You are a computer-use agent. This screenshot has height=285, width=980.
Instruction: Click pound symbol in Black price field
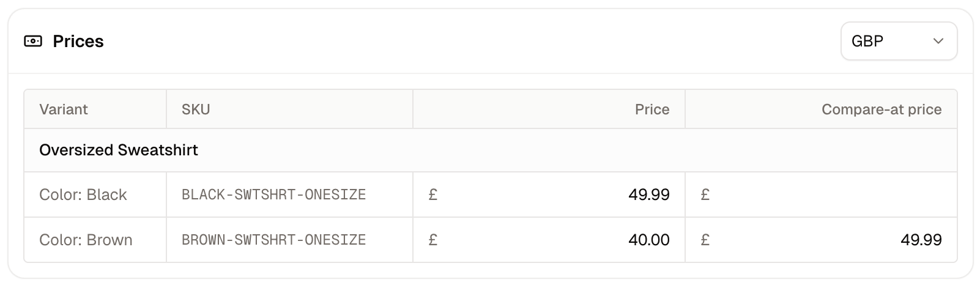[433, 194]
